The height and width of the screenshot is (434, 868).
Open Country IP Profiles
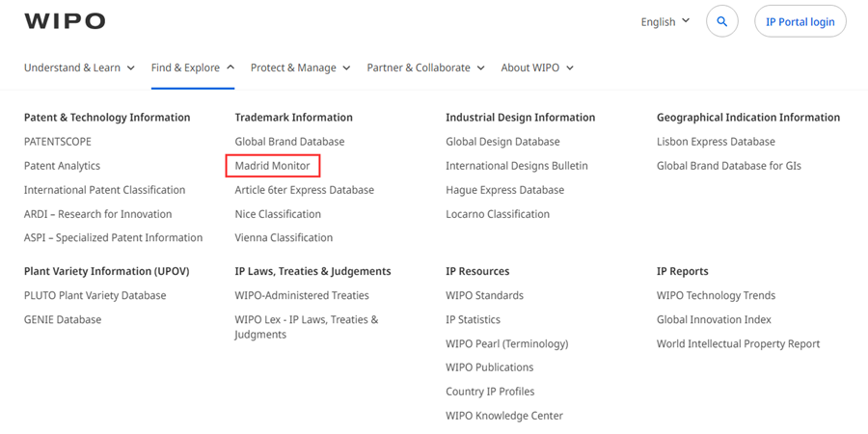(490, 392)
